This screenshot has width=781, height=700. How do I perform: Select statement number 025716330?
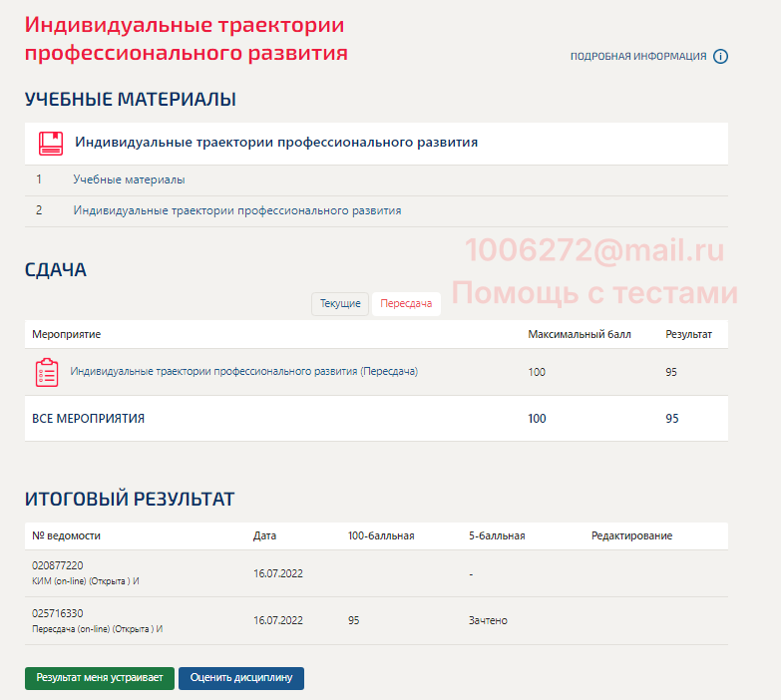tap(58, 613)
